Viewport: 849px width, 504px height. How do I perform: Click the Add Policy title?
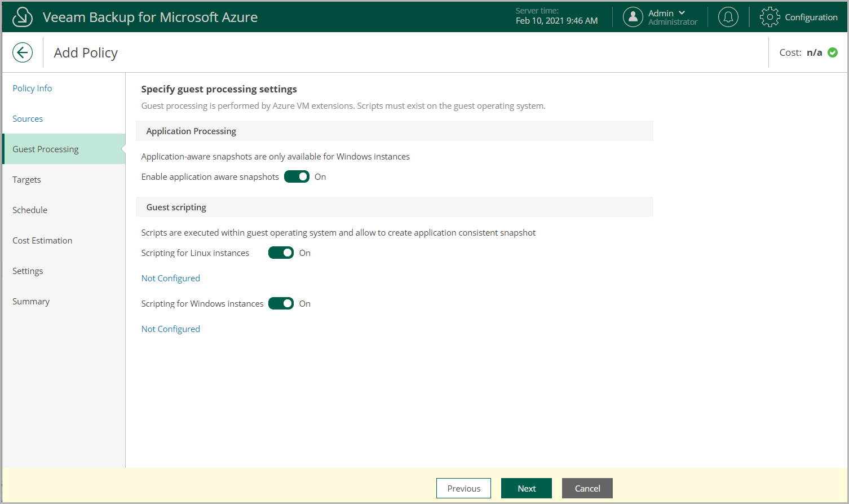pyautogui.click(x=86, y=52)
